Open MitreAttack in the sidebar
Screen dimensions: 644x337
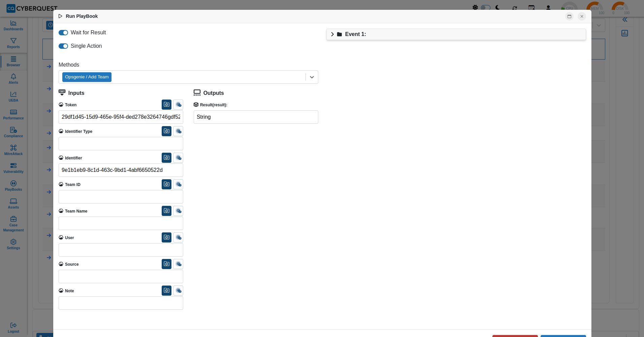(x=13, y=150)
